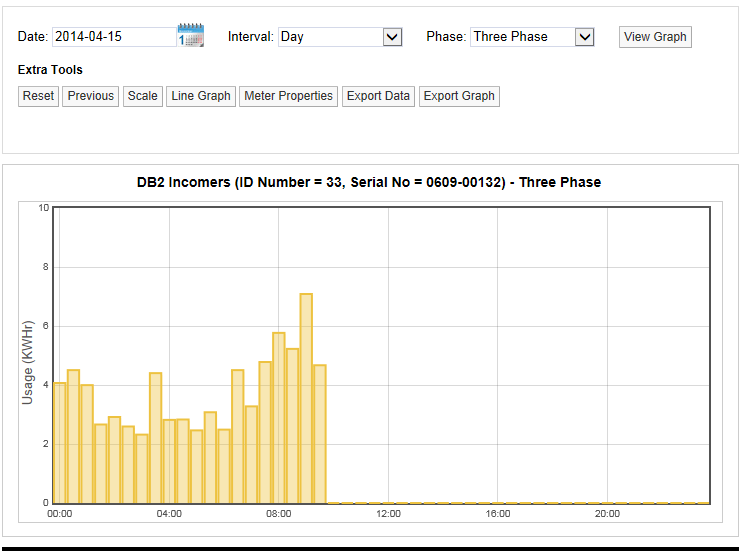Select the tallest bar in the chart
The image size is (754, 551).
(306, 398)
